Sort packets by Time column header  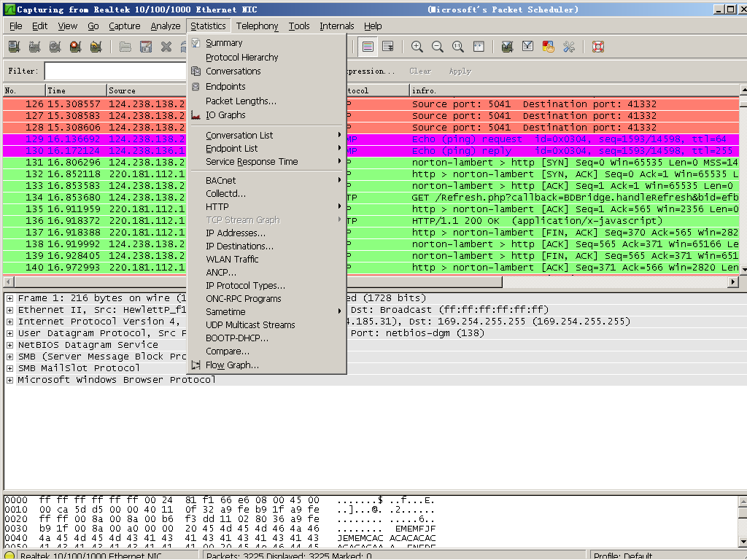tap(76, 90)
